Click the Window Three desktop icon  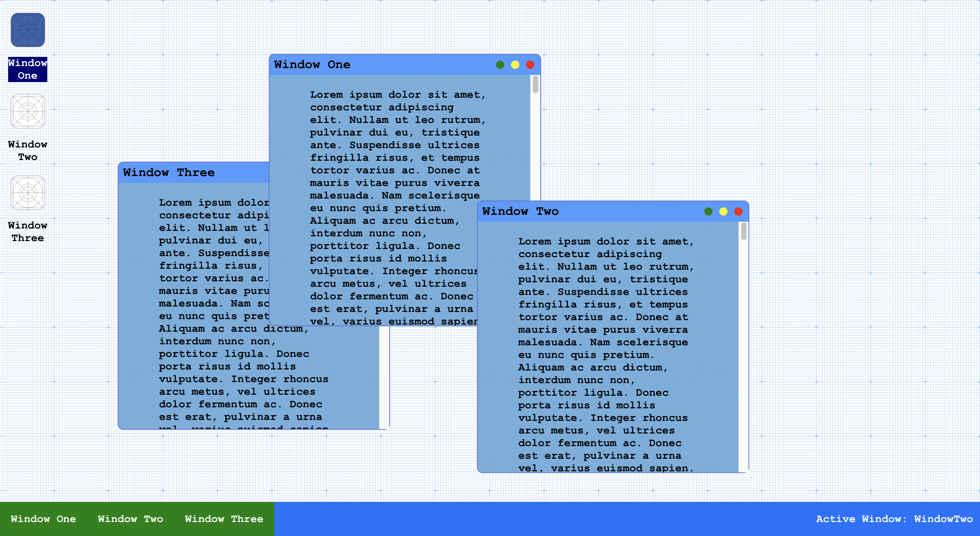point(28,193)
